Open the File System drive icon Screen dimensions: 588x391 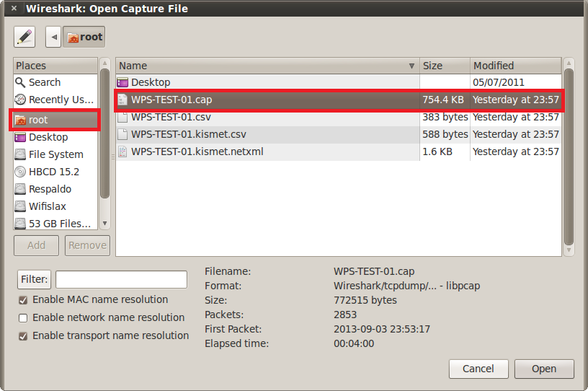click(20, 154)
